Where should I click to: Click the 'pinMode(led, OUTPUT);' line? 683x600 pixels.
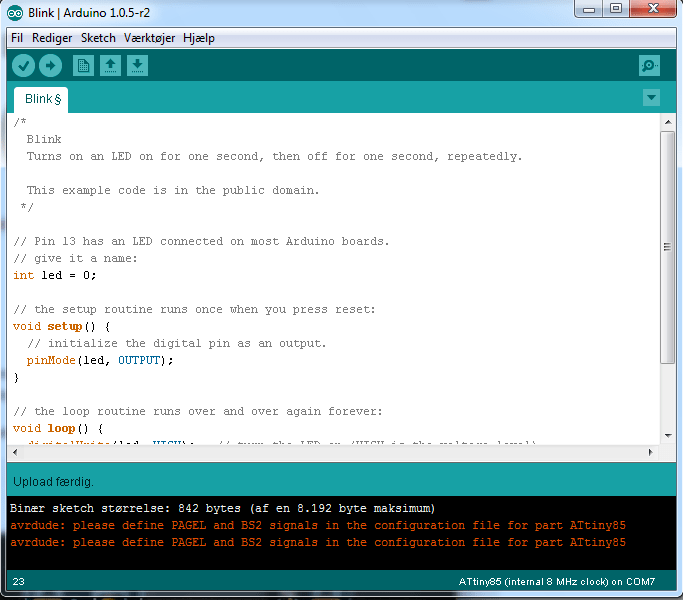[x=100, y=360]
